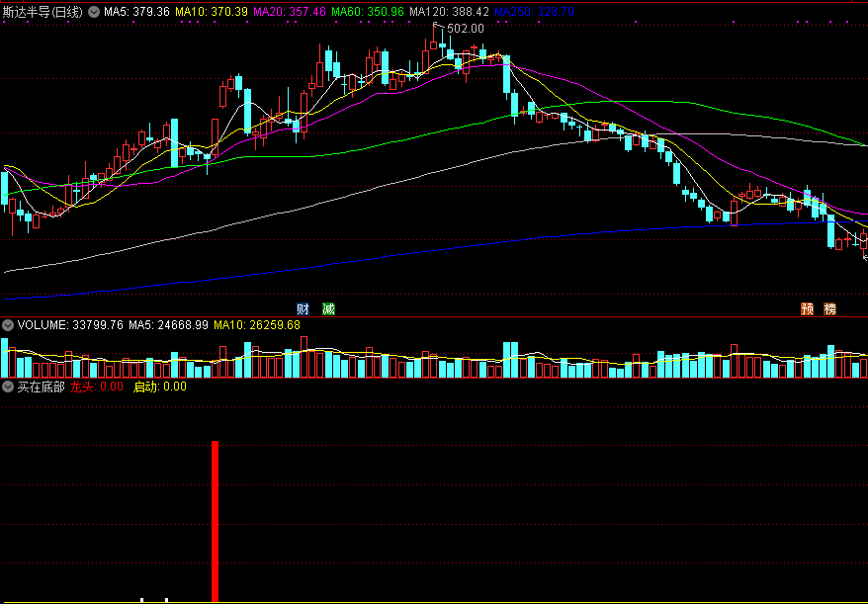The image size is (868, 604).
Task: Click the 买在底部 indicator name
Action: (41, 387)
